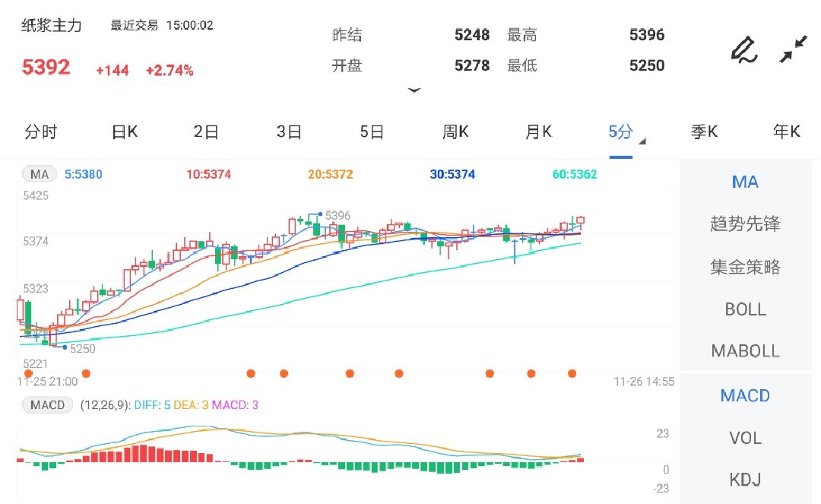
Task: Select the 季K period
Action: (x=704, y=132)
